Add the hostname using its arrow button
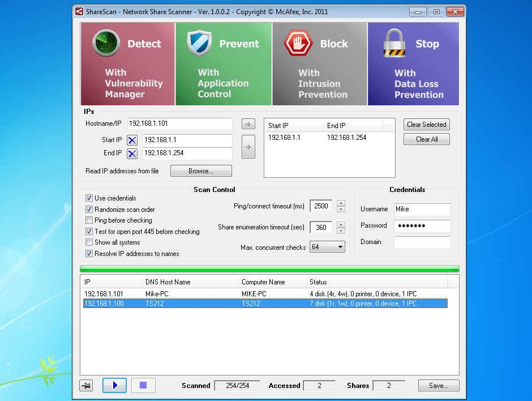532x401 pixels. click(x=248, y=123)
